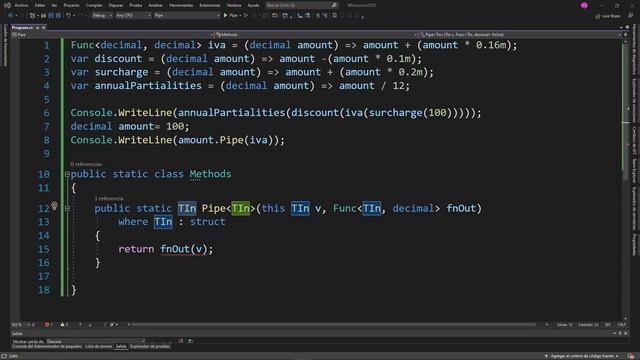Image resolution: width=640 pixels, height=360 pixels.
Task: Click the new/open file toolbar icon
Action: [32, 16]
